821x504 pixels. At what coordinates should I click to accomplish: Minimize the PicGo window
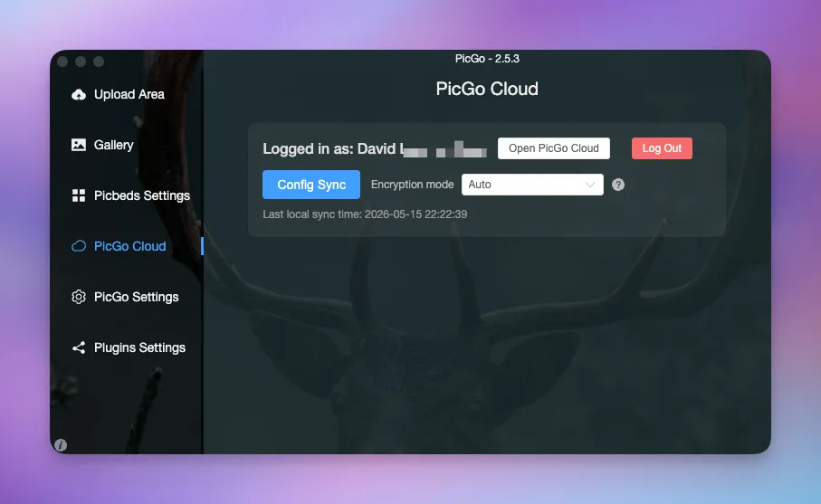tap(81, 62)
